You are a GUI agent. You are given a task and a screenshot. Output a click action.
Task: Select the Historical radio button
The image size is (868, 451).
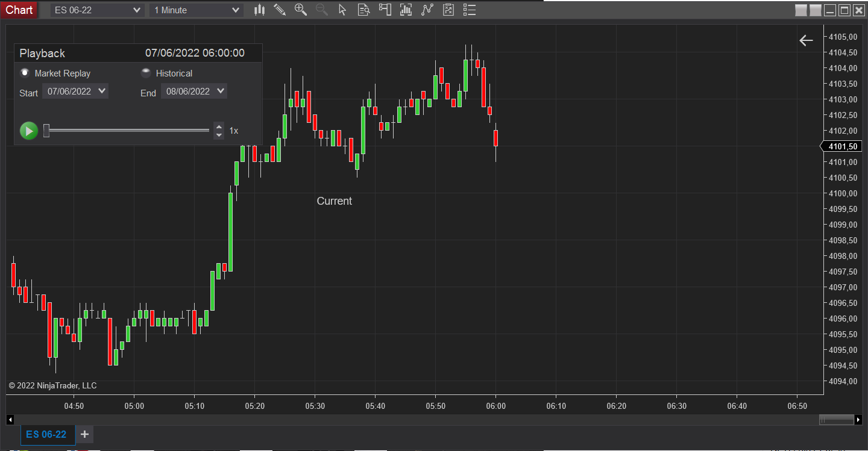[146, 73]
